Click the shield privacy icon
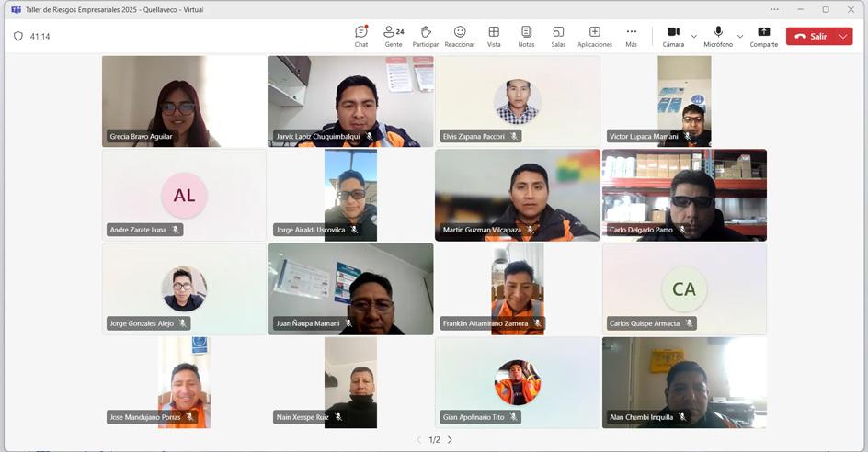The width and height of the screenshot is (868, 452). pos(18,36)
